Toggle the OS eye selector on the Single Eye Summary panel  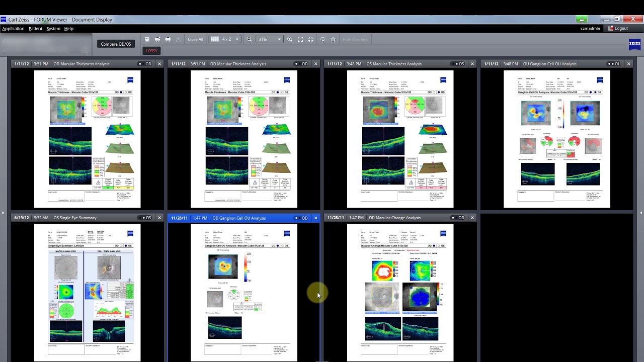click(145, 218)
